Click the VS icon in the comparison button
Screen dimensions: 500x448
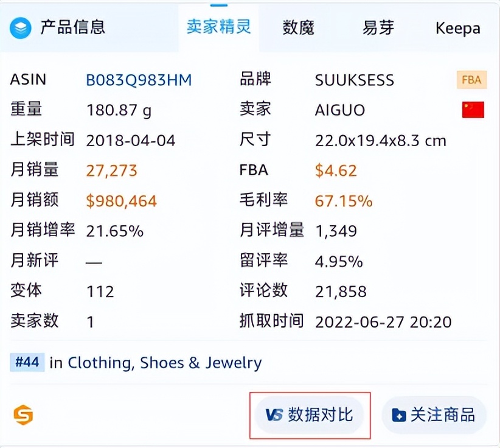tap(275, 415)
